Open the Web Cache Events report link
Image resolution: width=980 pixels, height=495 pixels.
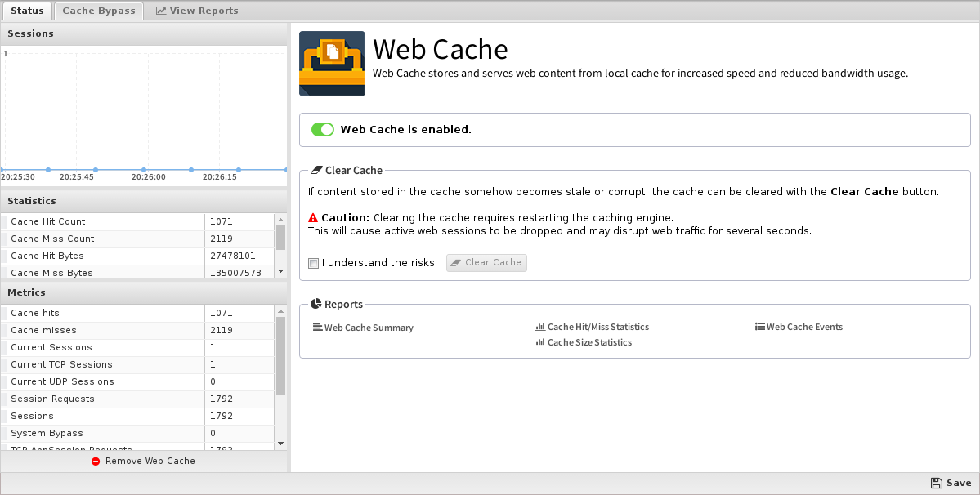pyautogui.click(x=804, y=328)
